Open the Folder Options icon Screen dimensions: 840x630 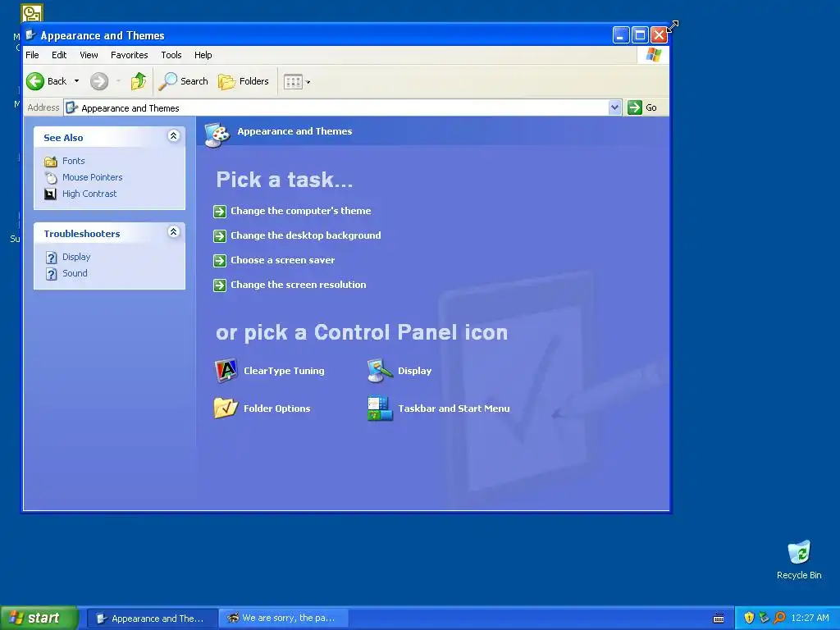coord(226,409)
